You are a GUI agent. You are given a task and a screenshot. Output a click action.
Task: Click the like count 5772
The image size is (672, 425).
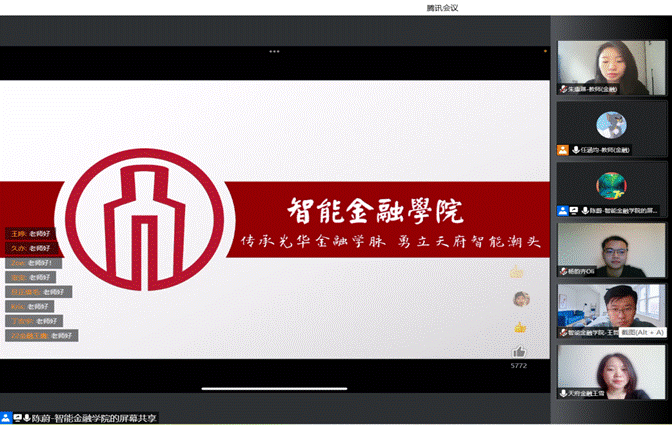tap(519, 365)
